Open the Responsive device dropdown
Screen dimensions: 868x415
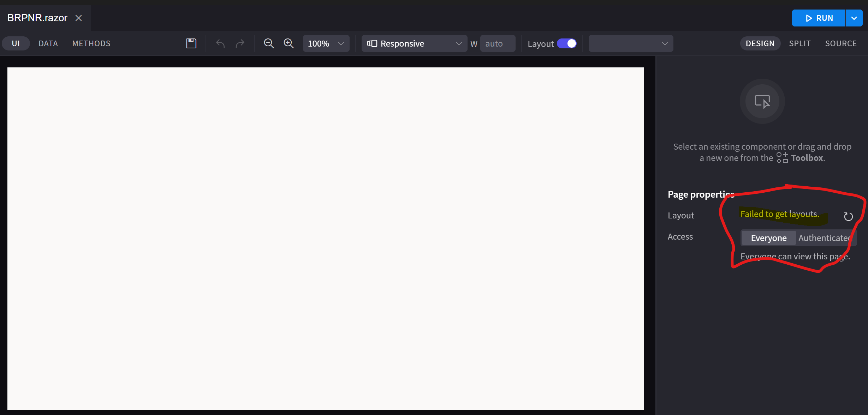[414, 43]
